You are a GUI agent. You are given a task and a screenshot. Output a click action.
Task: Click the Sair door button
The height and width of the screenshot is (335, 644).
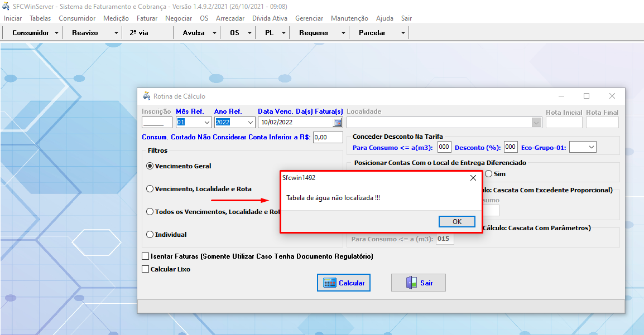418,283
